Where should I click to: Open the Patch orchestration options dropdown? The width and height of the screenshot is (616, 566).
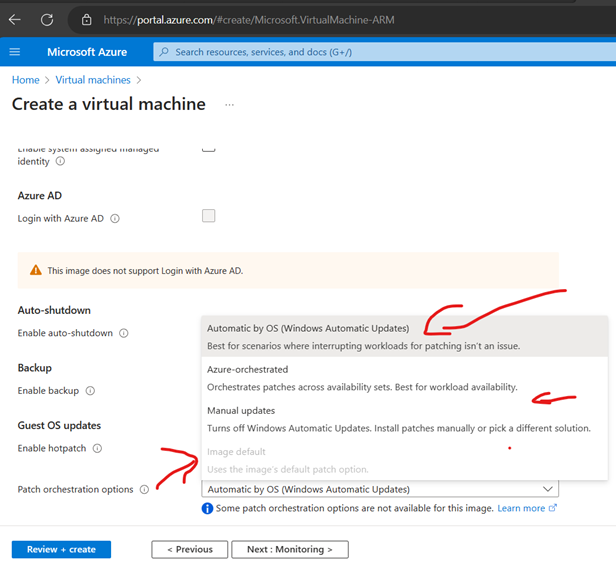click(x=379, y=489)
